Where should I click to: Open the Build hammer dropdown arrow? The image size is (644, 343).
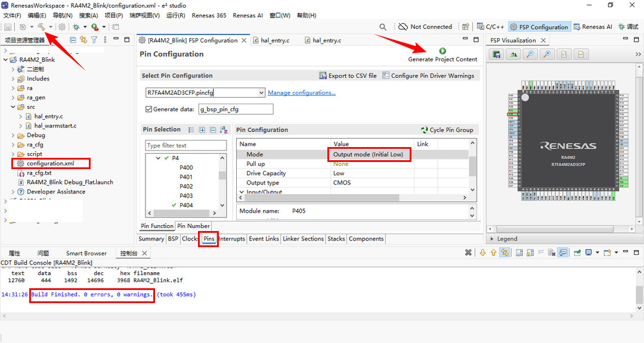(x=51, y=27)
